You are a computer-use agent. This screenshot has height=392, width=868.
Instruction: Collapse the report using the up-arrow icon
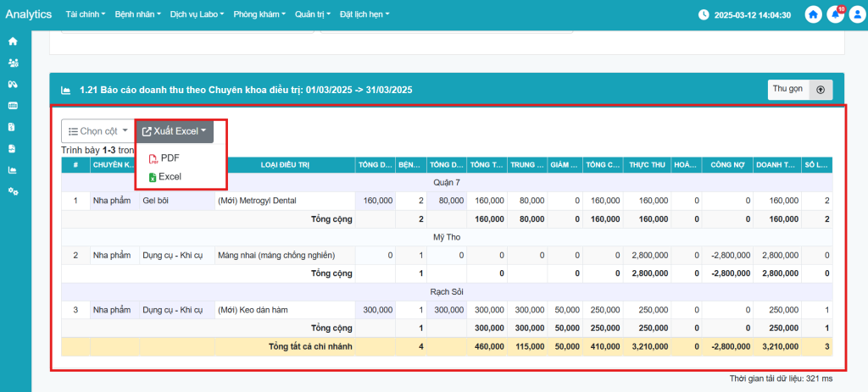coord(821,89)
